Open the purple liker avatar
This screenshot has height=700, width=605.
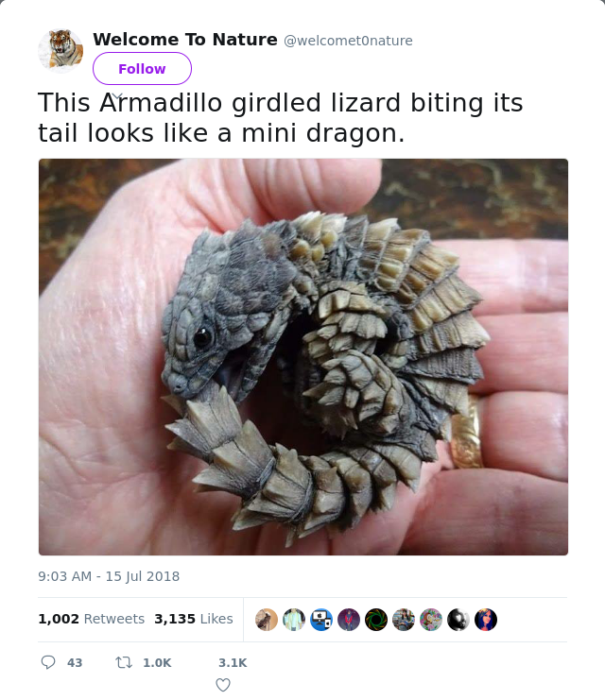point(349,620)
